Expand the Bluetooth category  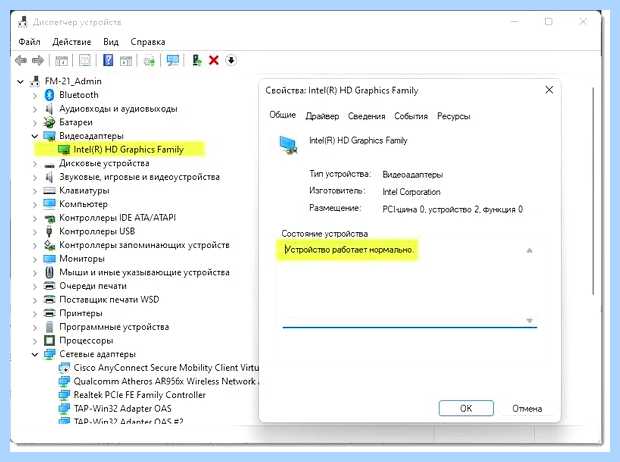coord(35,95)
